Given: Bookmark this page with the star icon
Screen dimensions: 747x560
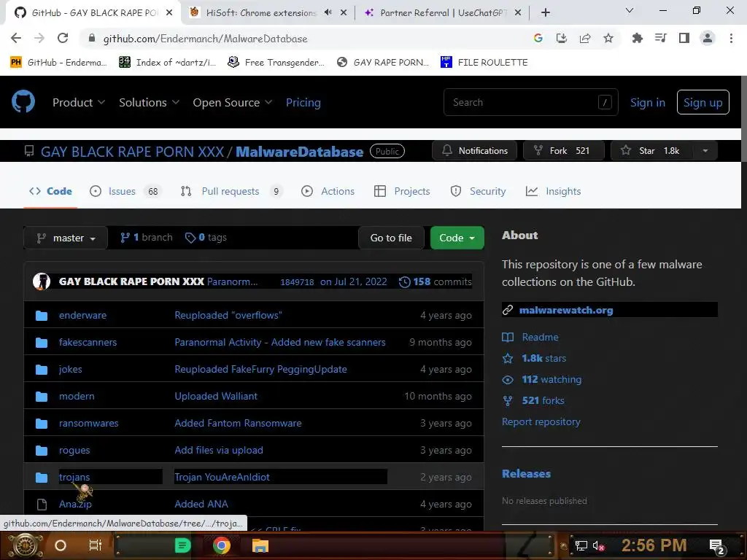Looking at the screenshot, I should pos(608,38).
